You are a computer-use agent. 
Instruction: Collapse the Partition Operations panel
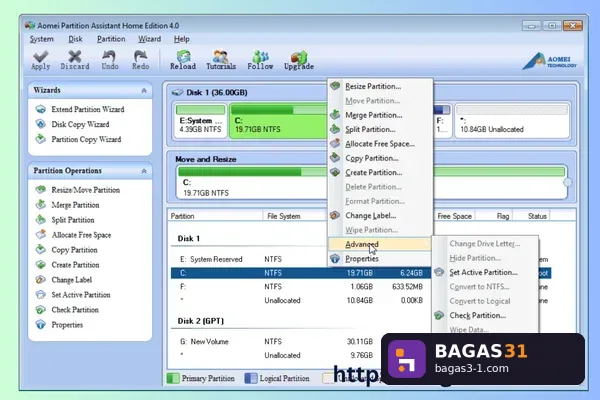pyautogui.click(x=144, y=171)
